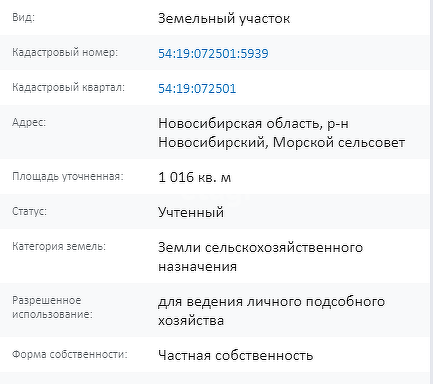Click the 'Разрешенное использование:' label
Image resolution: width=433 pixels, height=384 pixels.
(x=52, y=307)
